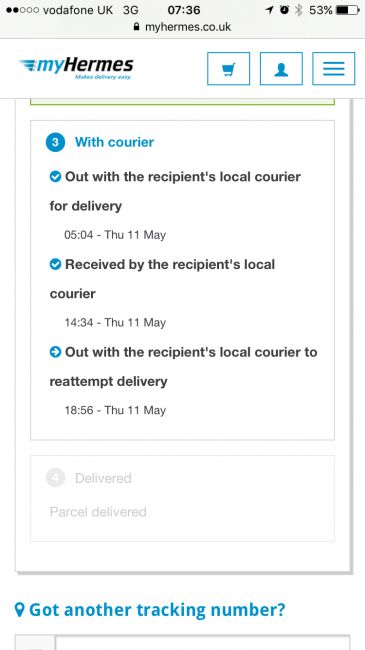Tap the tracking number input field
This screenshot has width=365, height=650.
click(x=202, y=642)
